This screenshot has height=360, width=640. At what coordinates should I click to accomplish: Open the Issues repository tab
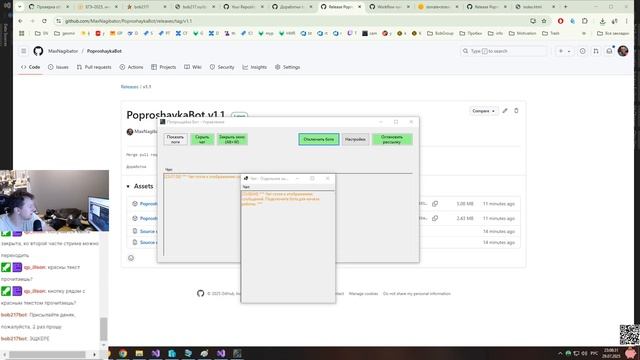[x=58, y=67]
